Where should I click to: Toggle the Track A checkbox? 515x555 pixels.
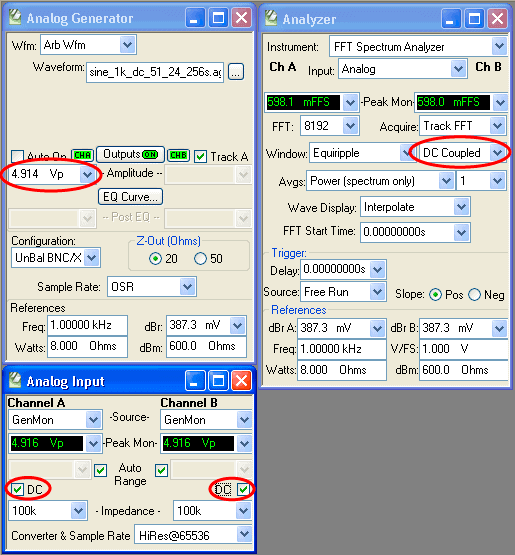(x=200, y=156)
